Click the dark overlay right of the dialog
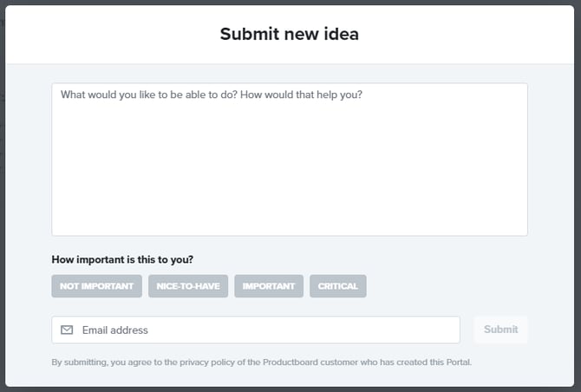 click(x=578, y=217)
